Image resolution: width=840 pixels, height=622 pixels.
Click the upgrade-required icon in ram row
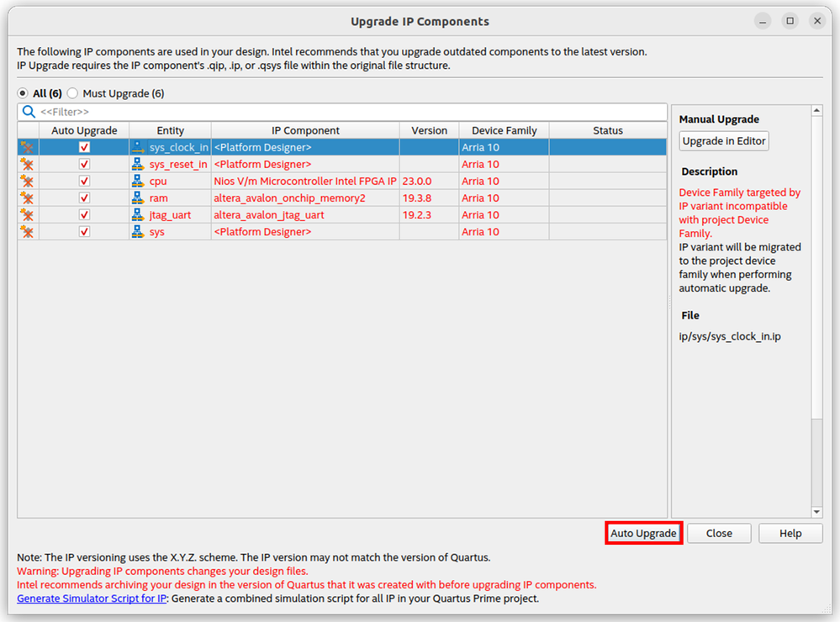click(x=27, y=198)
